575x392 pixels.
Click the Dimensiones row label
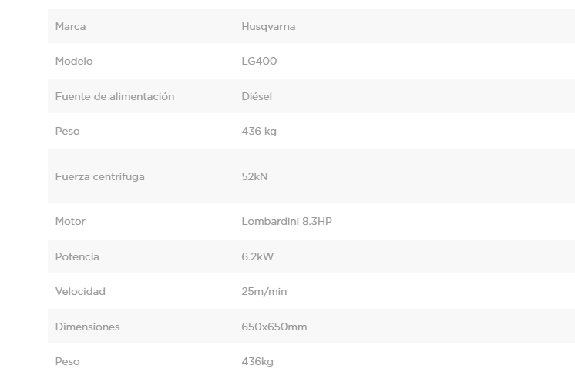pos(88,327)
